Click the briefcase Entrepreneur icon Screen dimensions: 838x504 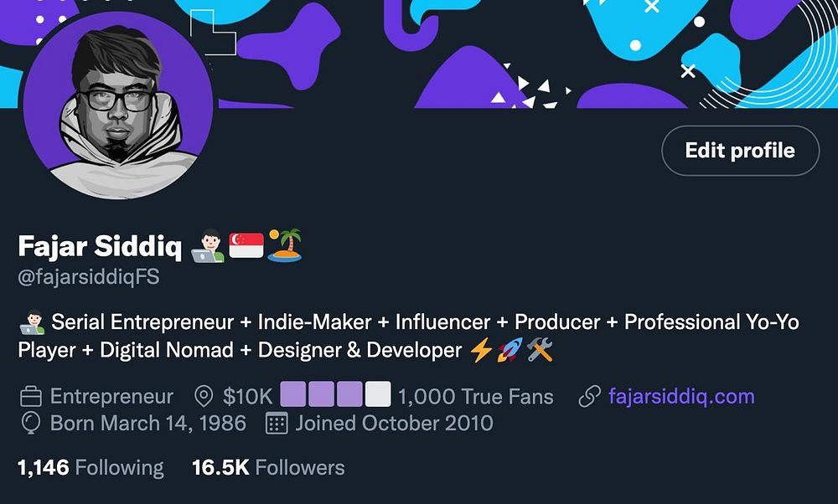pyautogui.click(x=31, y=396)
